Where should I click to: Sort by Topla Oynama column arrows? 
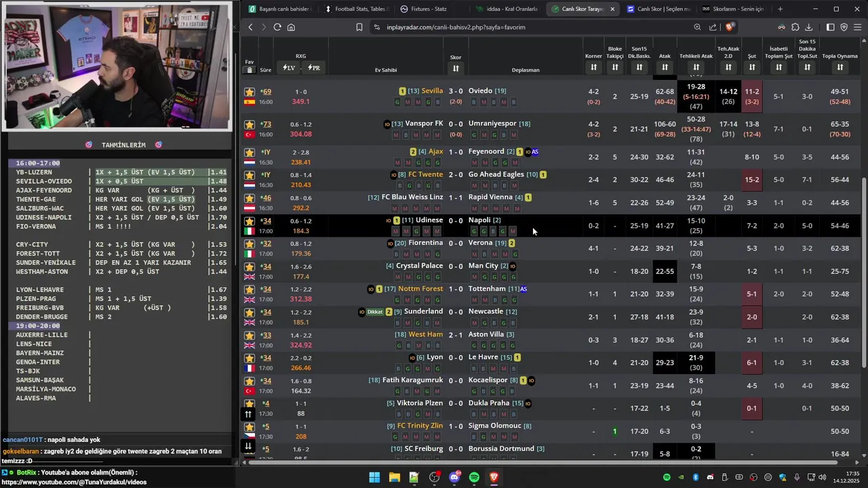(840, 67)
